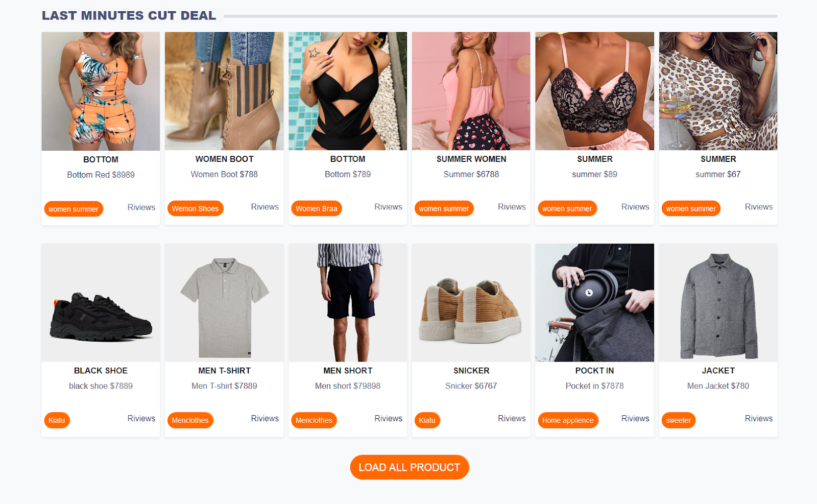
Task: Open the Black Shoe product image
Action: [101, 303]
